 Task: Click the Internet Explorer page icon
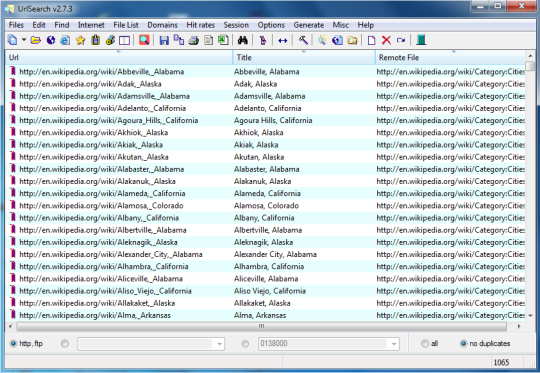65,40
